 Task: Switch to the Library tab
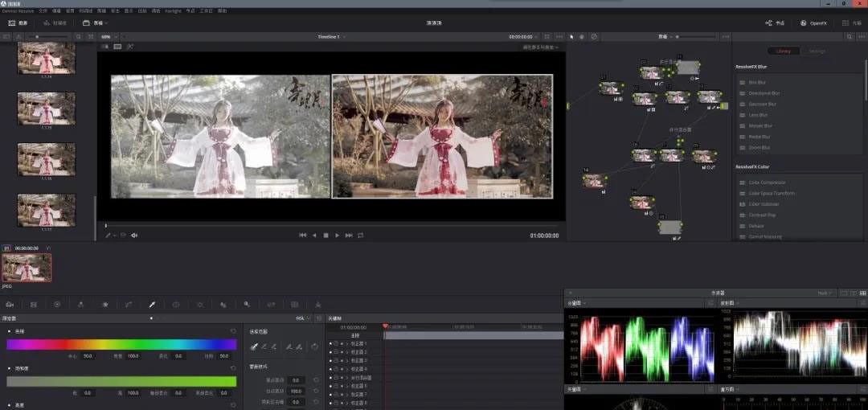(784, 51)
